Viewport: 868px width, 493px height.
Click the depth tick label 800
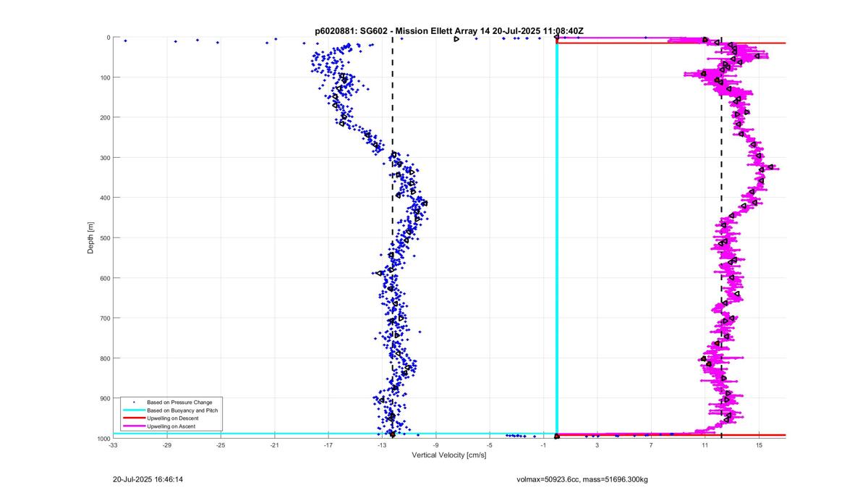105,358
